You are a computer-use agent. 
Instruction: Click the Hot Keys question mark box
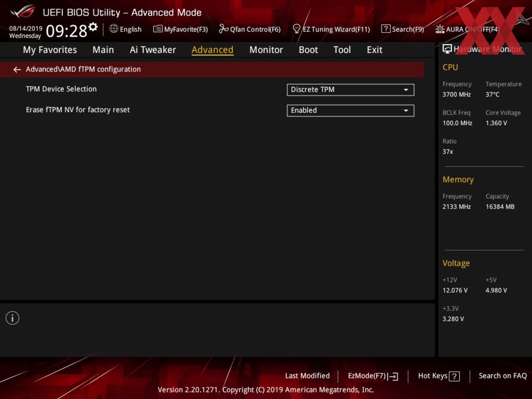[x=454, y=376]
